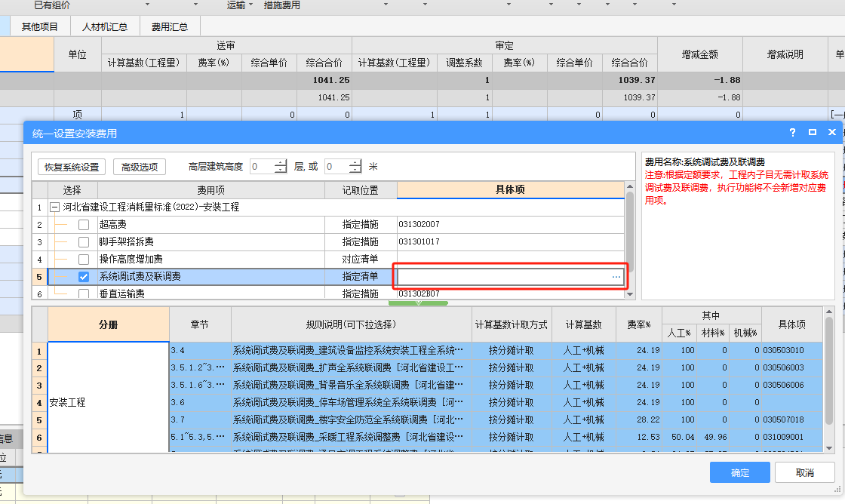Uncheck the 系统调试费及联调费 checkbox
The width and height of the screenshot is (845, 504).
pos(84,277)
